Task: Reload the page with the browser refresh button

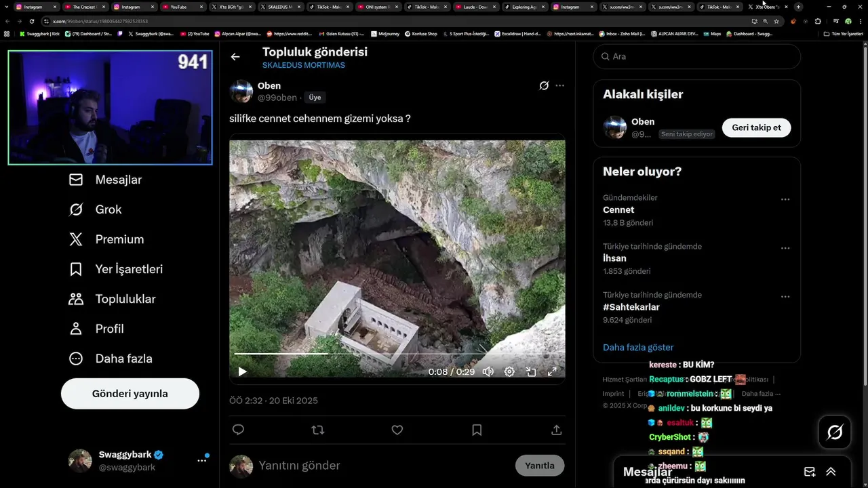Action: (31, 21)
